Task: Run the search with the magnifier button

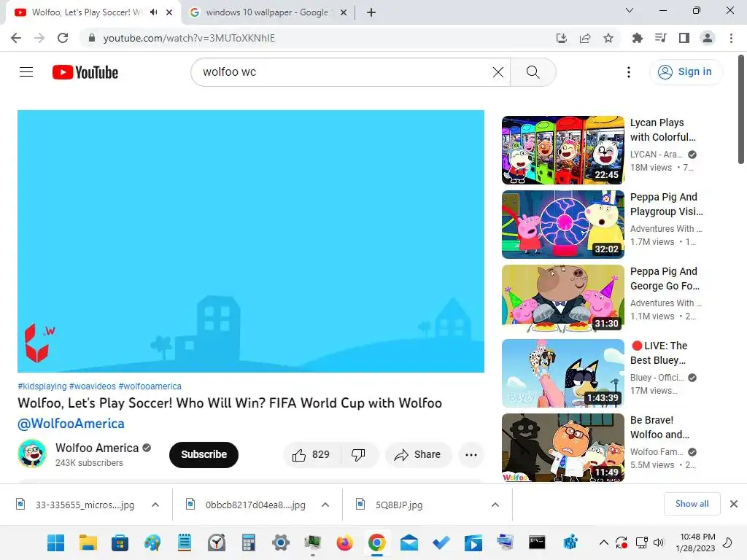Action: tap(533, 72)
